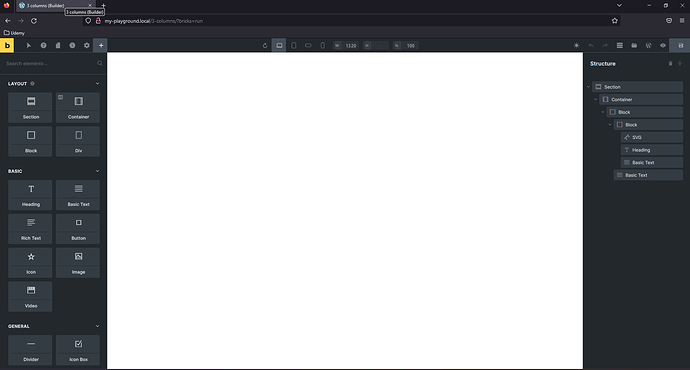Viewport: 690px width, 370px height.
Task: Open the builder settings gear icon
Action: [x=87, y=45]
